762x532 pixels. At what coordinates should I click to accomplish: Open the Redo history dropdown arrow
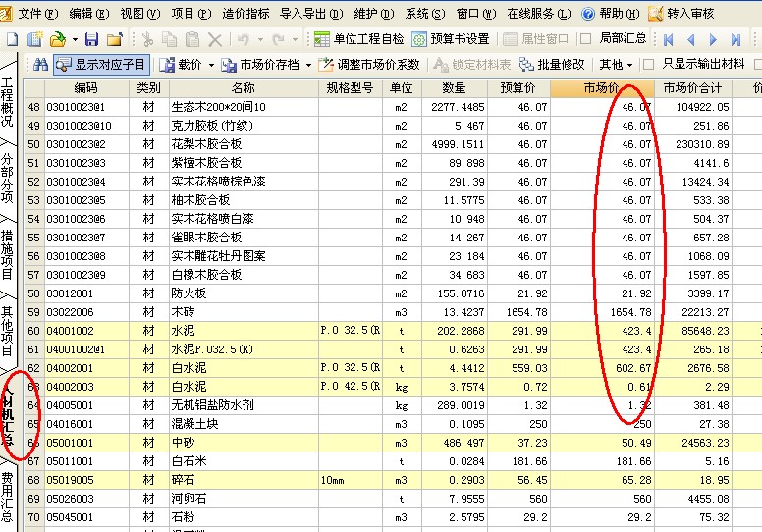pos(295,39)
